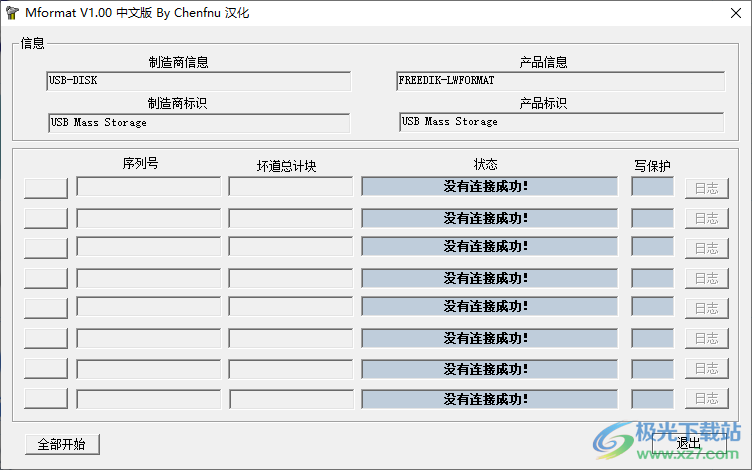752x470 pixels.
Task: Focus the 序列号 field in the third row
Action: (x=149, y=247)
